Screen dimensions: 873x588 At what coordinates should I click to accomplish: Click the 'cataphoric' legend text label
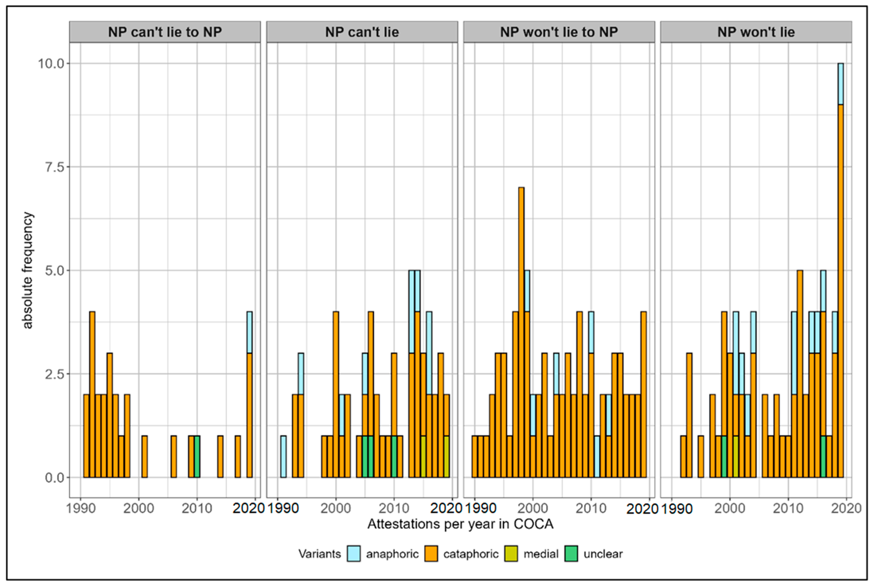coord(471,554)
